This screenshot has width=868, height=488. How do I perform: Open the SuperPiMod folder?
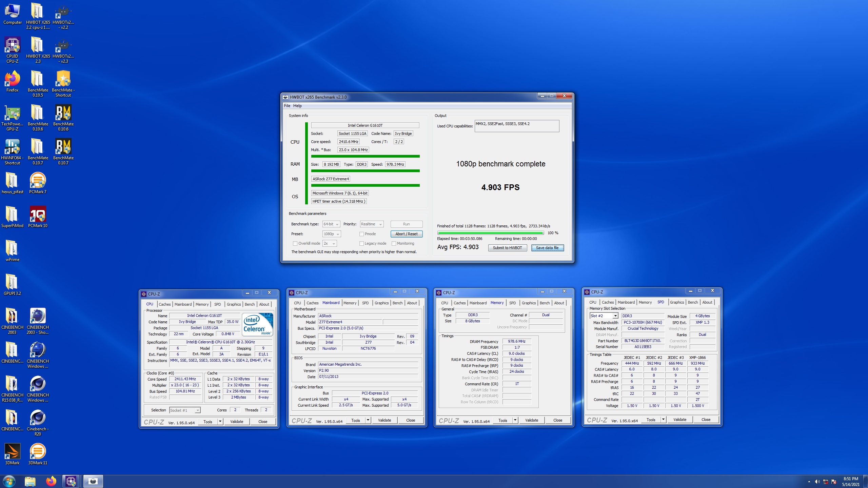coord(13,217)
